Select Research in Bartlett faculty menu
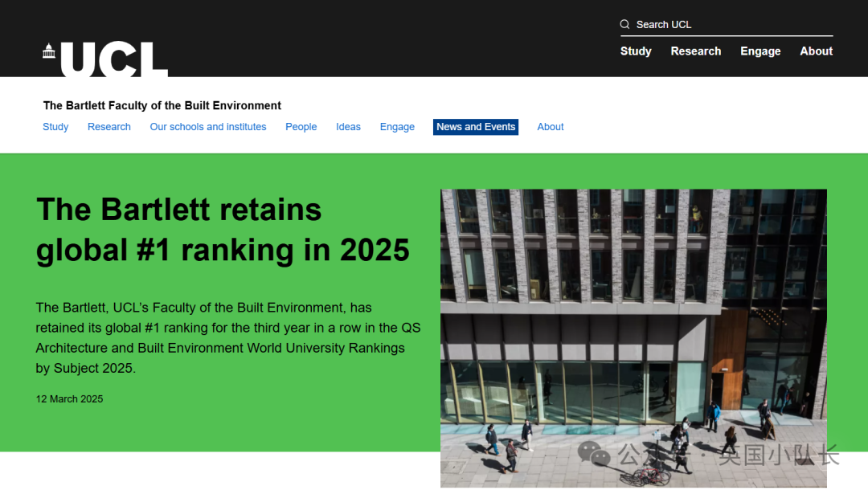The width and height of the screenshot is (868, 490). 109,127
